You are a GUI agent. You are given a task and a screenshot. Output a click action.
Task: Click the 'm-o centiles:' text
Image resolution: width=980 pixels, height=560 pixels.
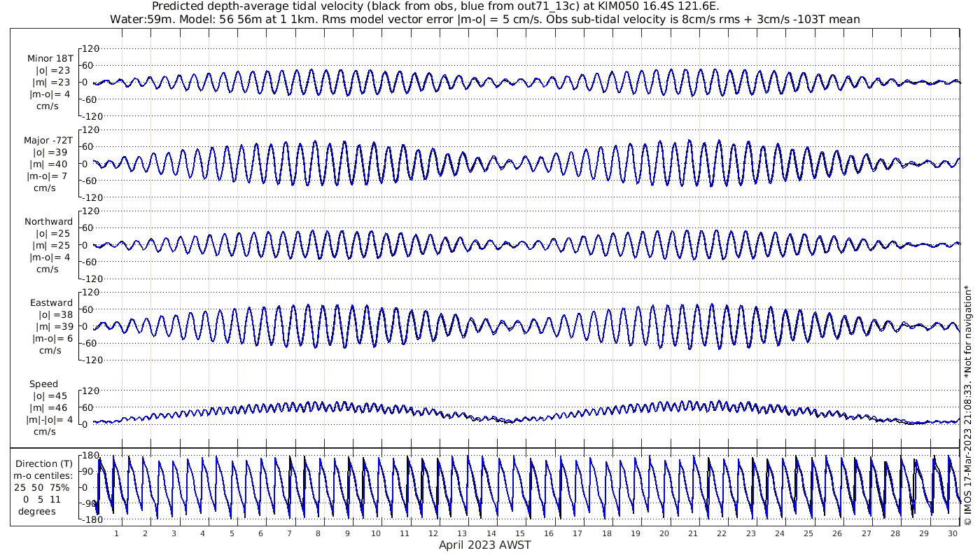tap(45, 475)
